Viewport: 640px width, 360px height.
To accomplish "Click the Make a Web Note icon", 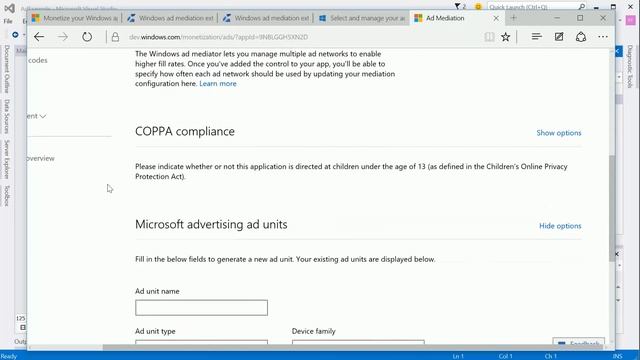I will pyautogui.click(x=559, y=37).
